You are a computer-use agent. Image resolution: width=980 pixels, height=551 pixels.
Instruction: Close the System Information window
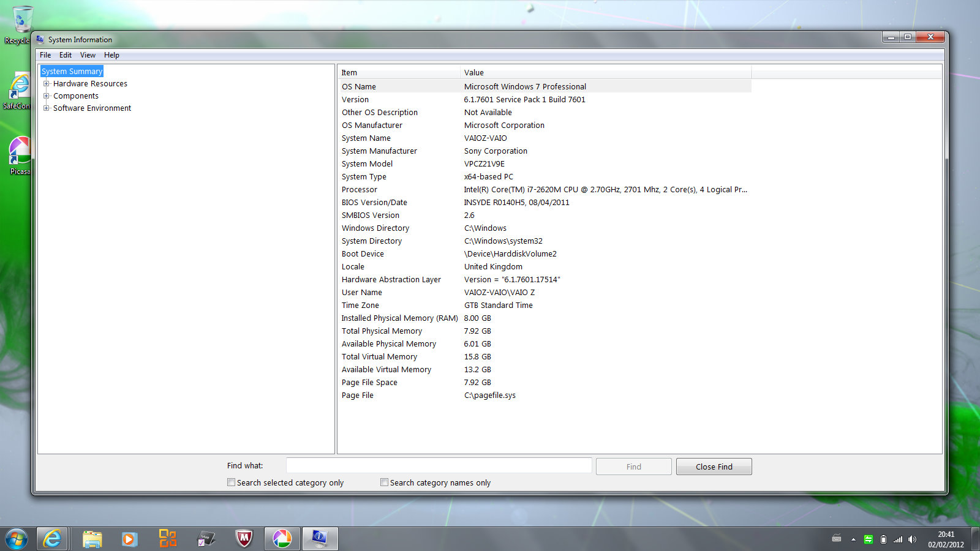930,37
